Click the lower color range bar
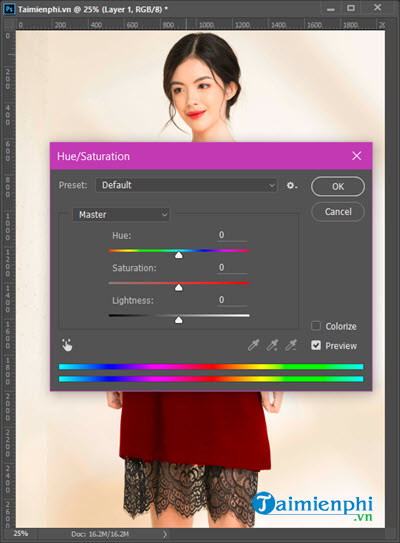This screenshot has width=400, height=543. point(211,379)
